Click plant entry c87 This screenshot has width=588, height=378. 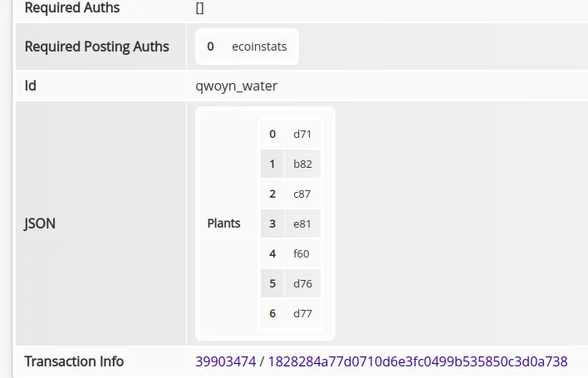tap(302, 194)
